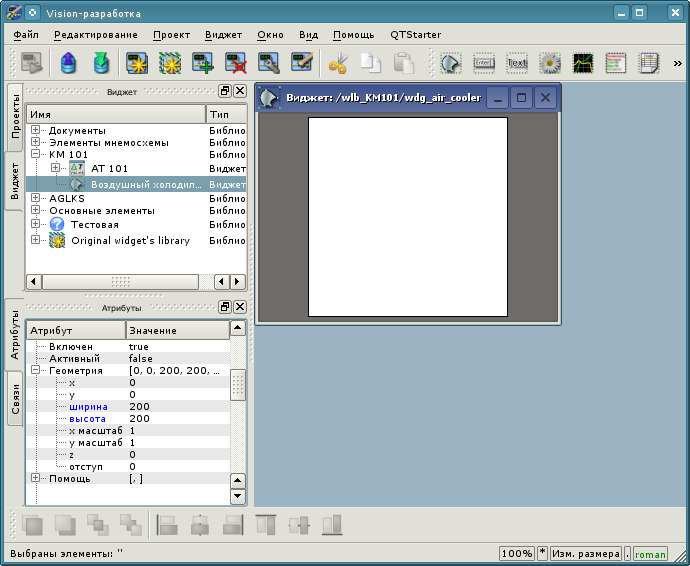Collapse the Геометрия attribute group
Viewport: 690px width, 566px height.
click(36, 370)
